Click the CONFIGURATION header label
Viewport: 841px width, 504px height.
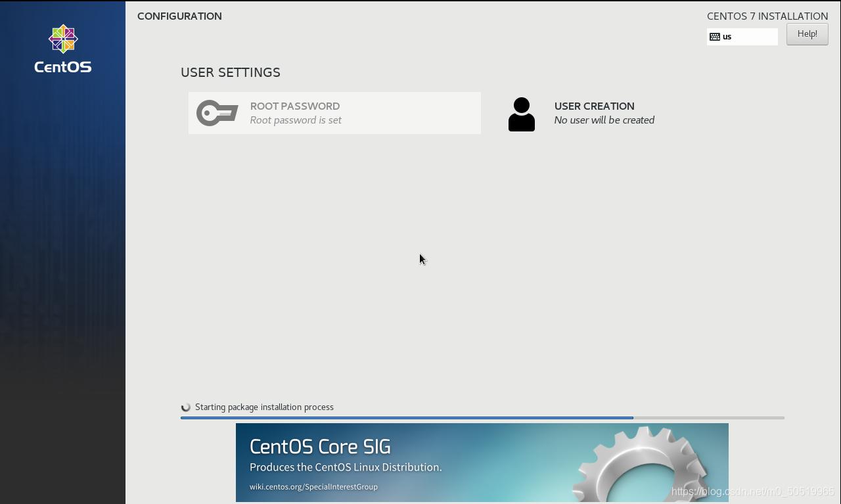[179, 16]
